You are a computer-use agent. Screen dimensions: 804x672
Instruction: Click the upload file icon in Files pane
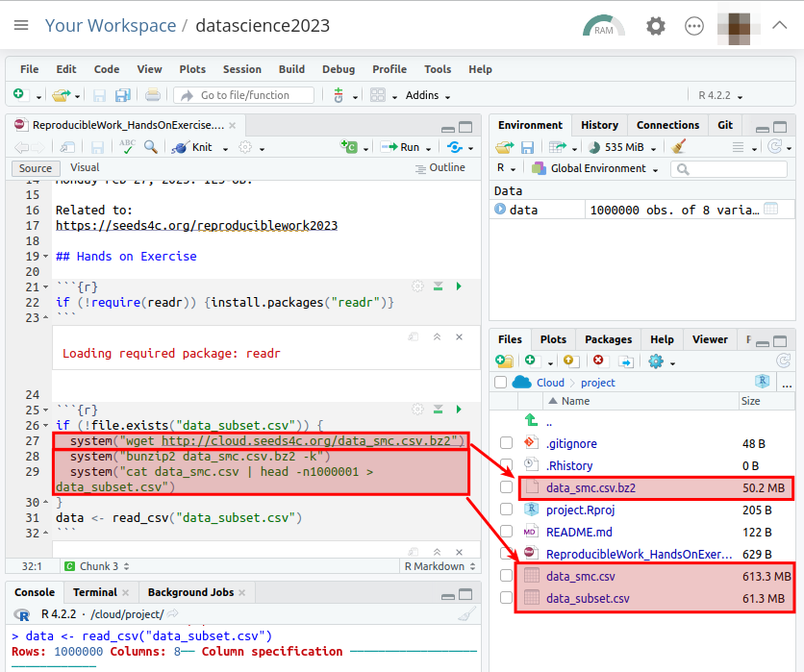click(x=570, y=361)
